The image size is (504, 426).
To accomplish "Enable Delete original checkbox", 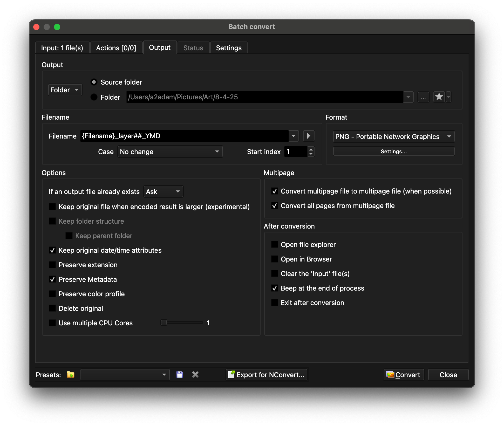I will pos(52,308).
